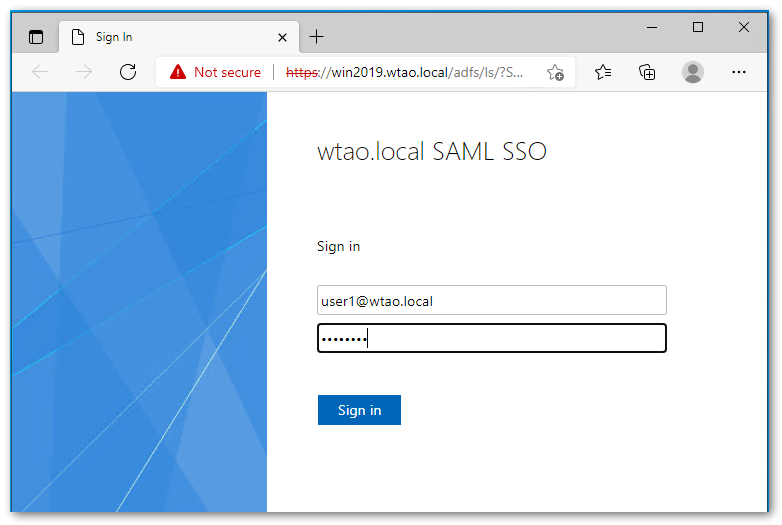The height and width of the screenshot is (525, 782).
Task: Close the Sign In tab
Action: pyautogui.click(x=283, y=37)
